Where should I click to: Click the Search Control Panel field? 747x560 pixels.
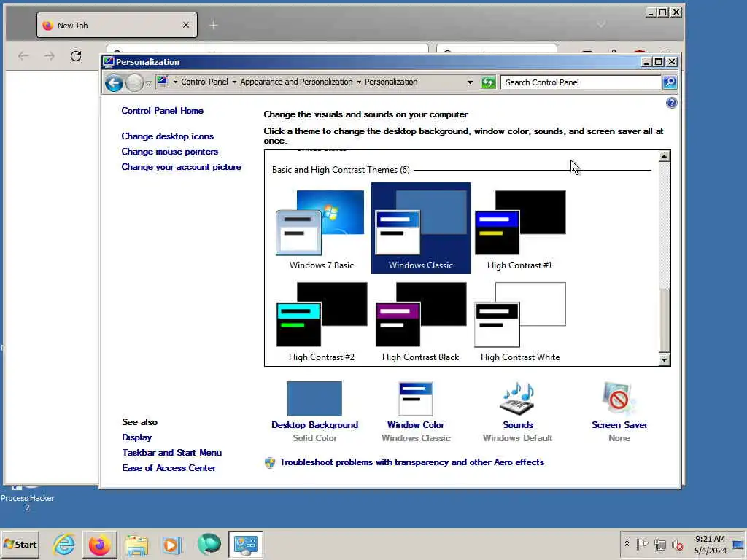click(580, 82)
